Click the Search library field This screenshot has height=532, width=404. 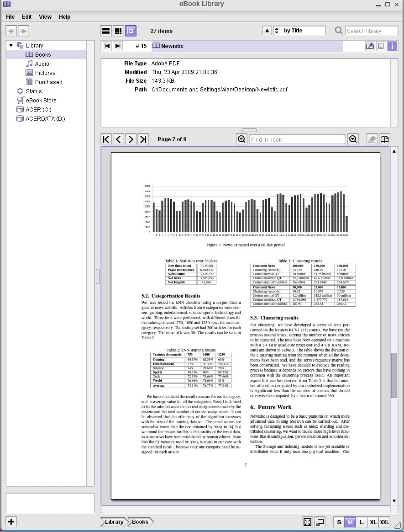click(x=372, y=31)
